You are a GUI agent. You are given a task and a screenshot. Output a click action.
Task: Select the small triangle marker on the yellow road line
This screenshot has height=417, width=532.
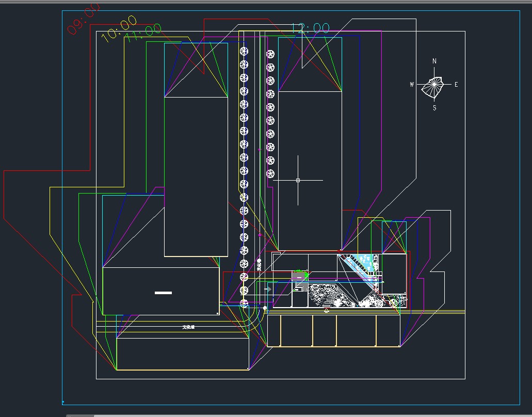point(327,310)
